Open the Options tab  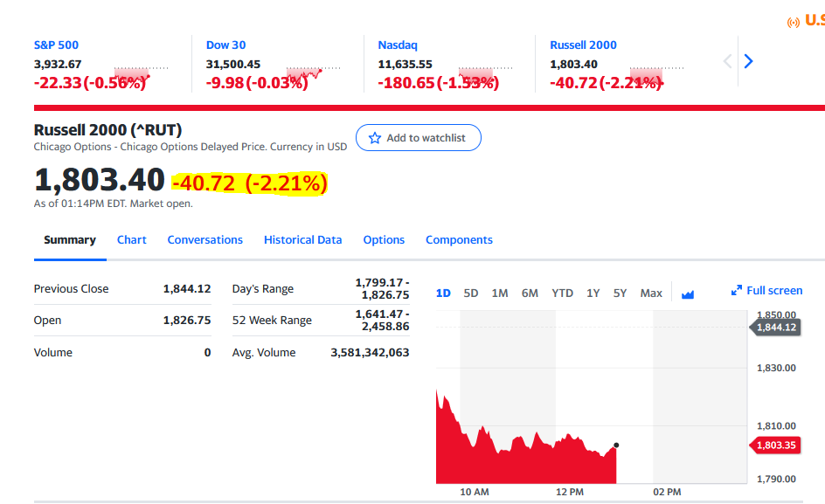click(384, 240)
